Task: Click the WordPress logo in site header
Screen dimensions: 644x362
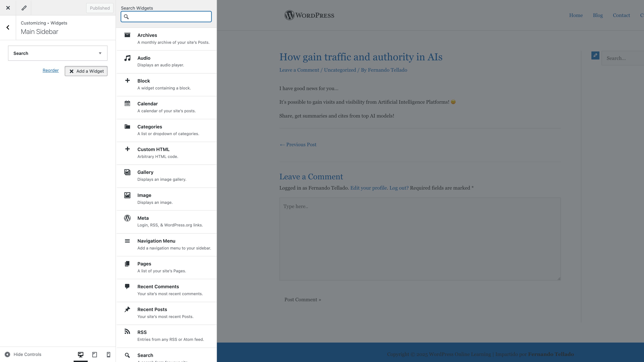Action: tap(309, 15)
